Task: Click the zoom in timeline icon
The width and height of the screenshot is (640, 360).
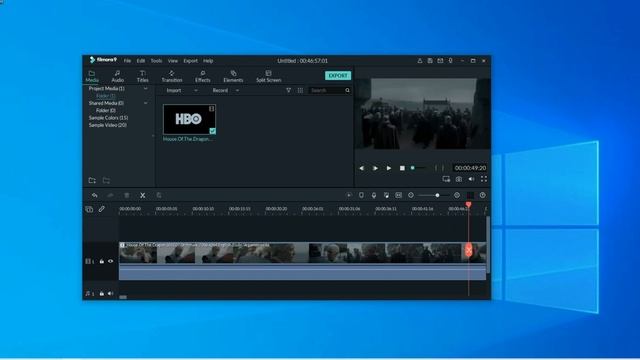Action: click(457, 196)
